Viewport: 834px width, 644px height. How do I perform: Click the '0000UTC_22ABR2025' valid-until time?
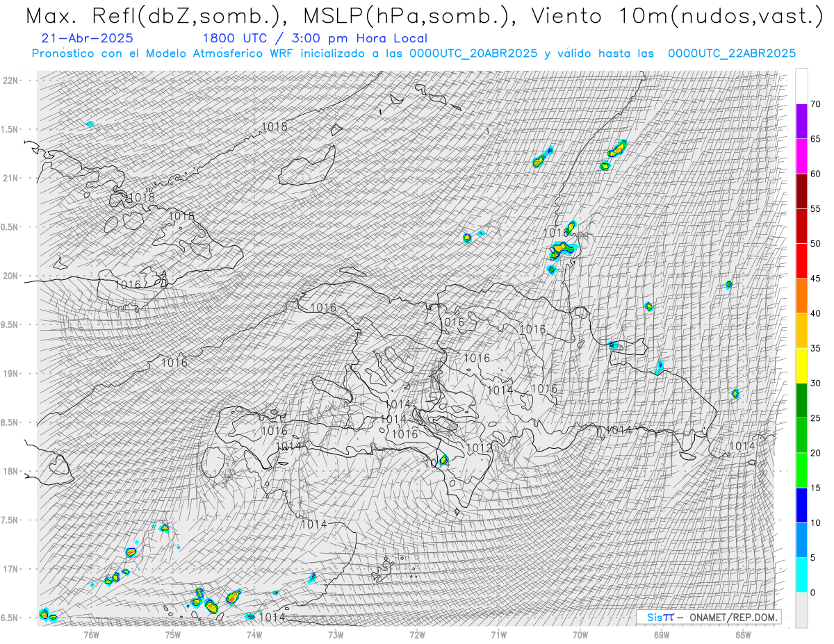732,53
